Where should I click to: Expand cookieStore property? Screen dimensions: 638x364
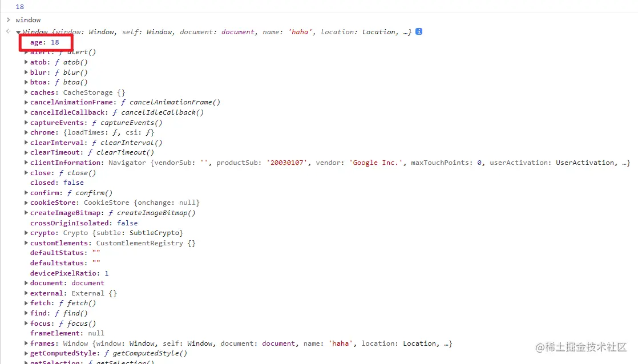(x=26, y=203)
